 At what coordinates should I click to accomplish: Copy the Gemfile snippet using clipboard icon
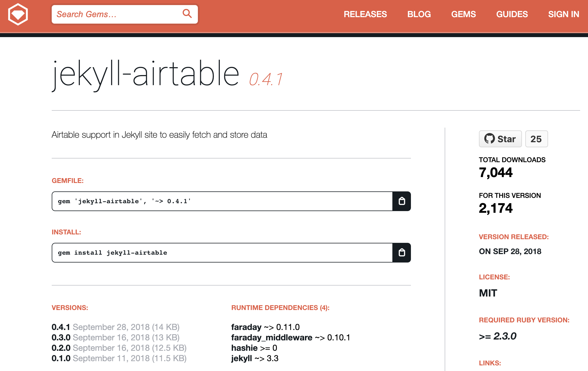pyautogui.click(x=401, y=201)
